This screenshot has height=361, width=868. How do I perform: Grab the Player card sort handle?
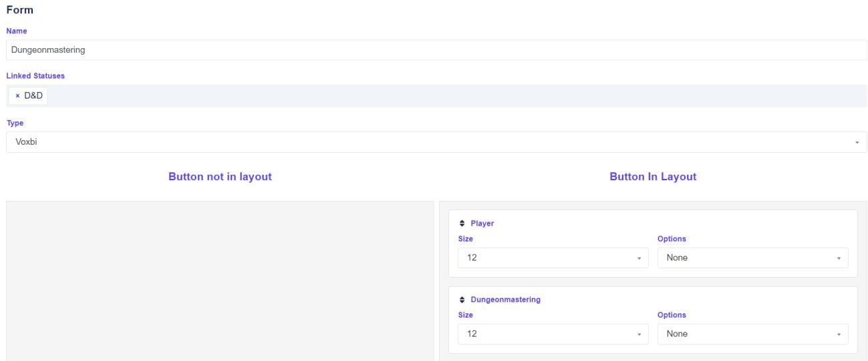pos(462,224)
